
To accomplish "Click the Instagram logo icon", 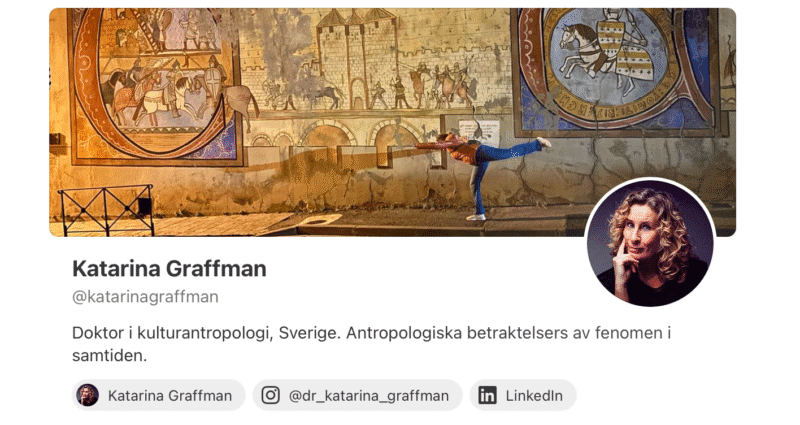I will tap(270, 395).
